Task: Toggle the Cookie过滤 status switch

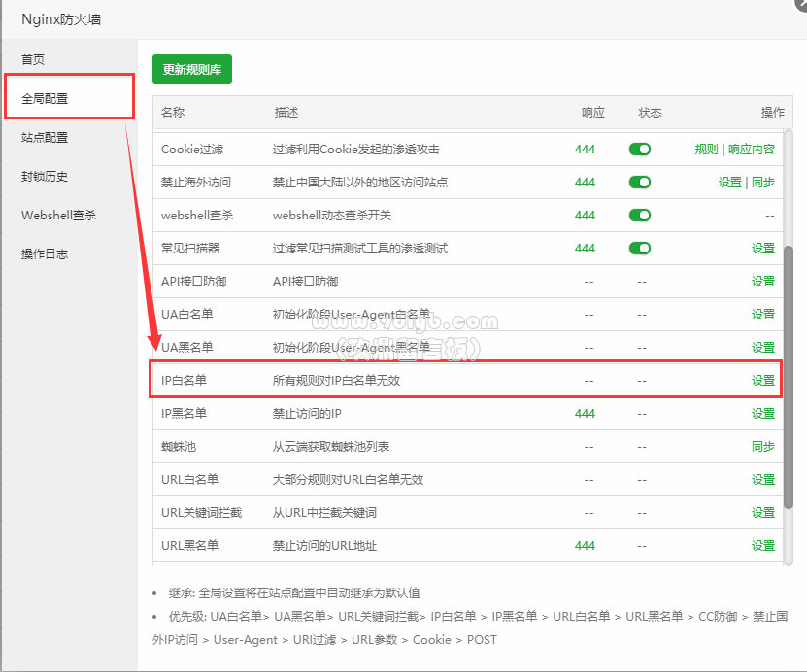Action: pyautogui.click(x=640, y=150)
